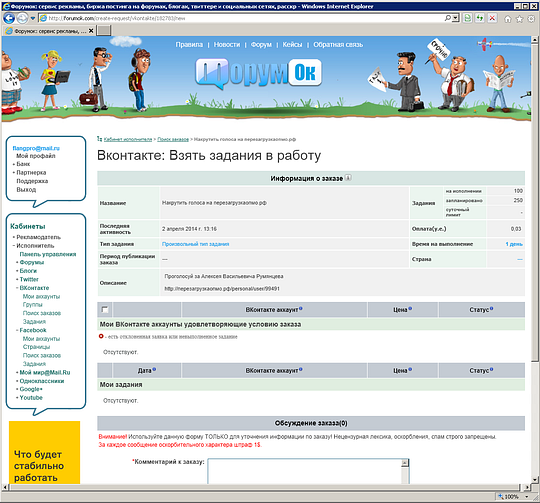Image resolution: width=540 pixels, height=503 pixels.
Task: Click the info icon beside Информация о заказе
Action: [x=348, y=178]
